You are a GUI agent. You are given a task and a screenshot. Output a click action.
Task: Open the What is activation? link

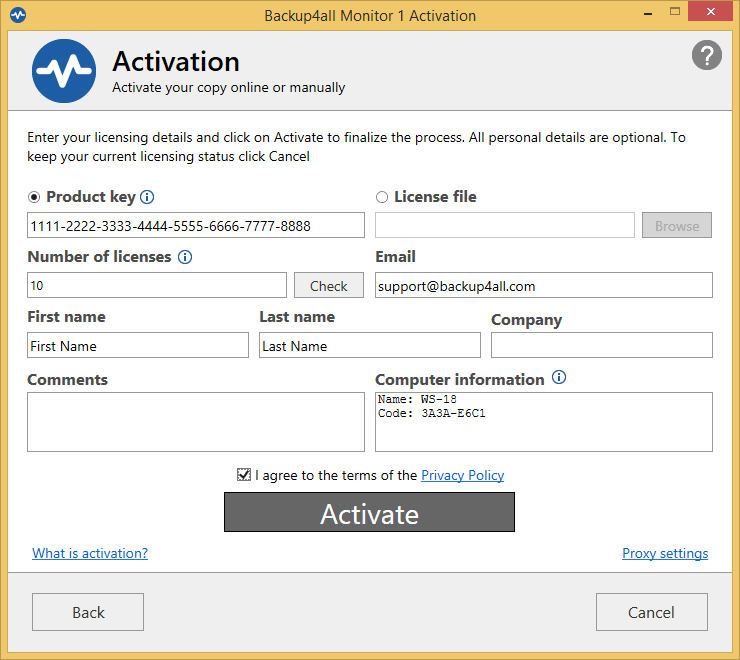point(90,553)
